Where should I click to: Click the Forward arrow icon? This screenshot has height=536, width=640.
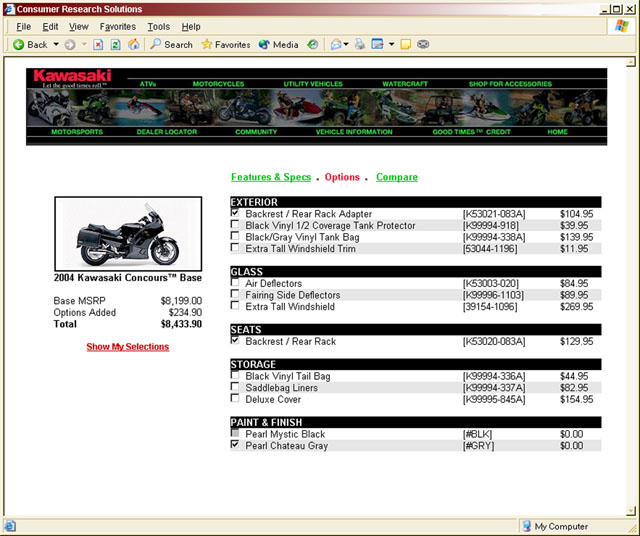click(x=70, y=44)
